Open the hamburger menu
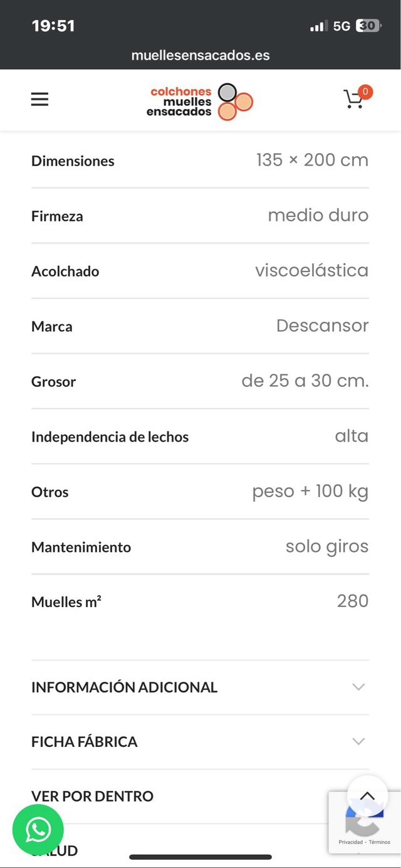The height and width of the screenshot is (868, 401). coord(39,99)
